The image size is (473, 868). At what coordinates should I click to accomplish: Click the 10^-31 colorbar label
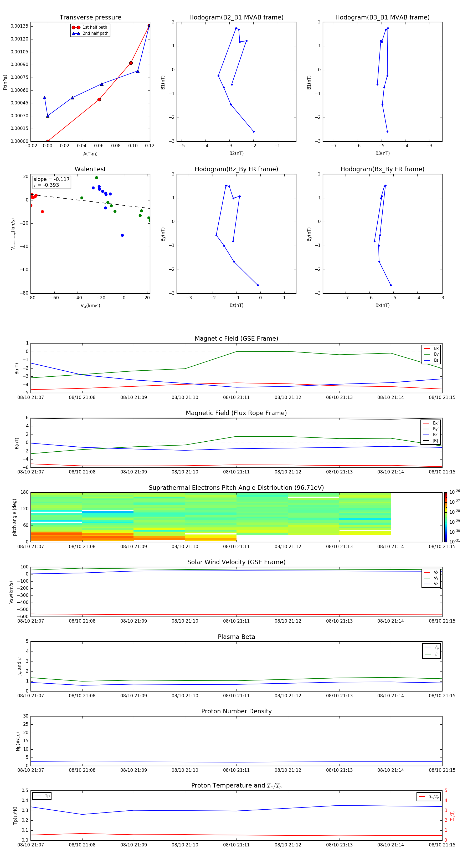tap(455, 542)
